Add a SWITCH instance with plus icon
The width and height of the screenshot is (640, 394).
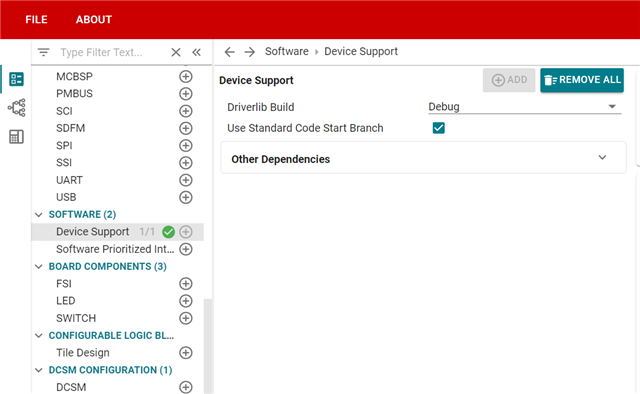(186, 318)
